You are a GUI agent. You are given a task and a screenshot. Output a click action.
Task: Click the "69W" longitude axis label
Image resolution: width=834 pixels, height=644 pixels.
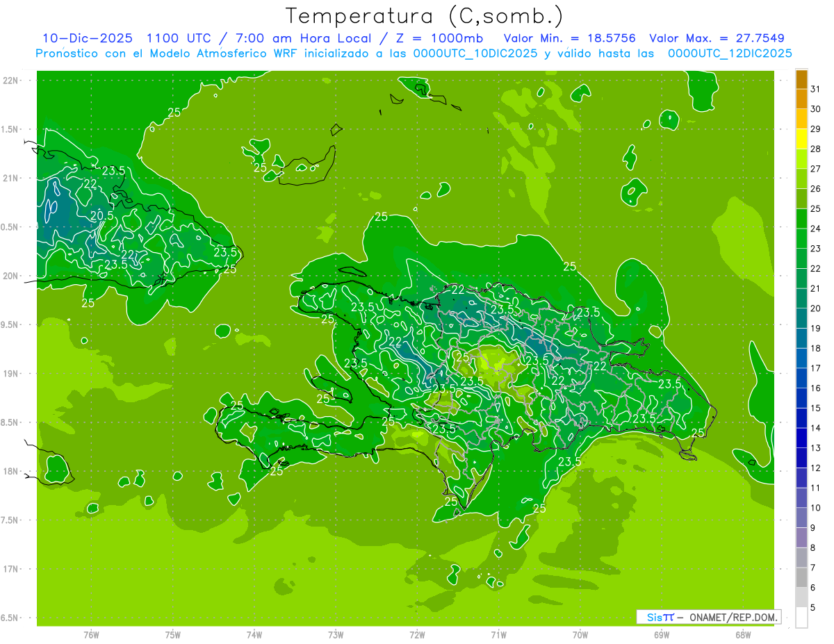click(x=662, y=634)
